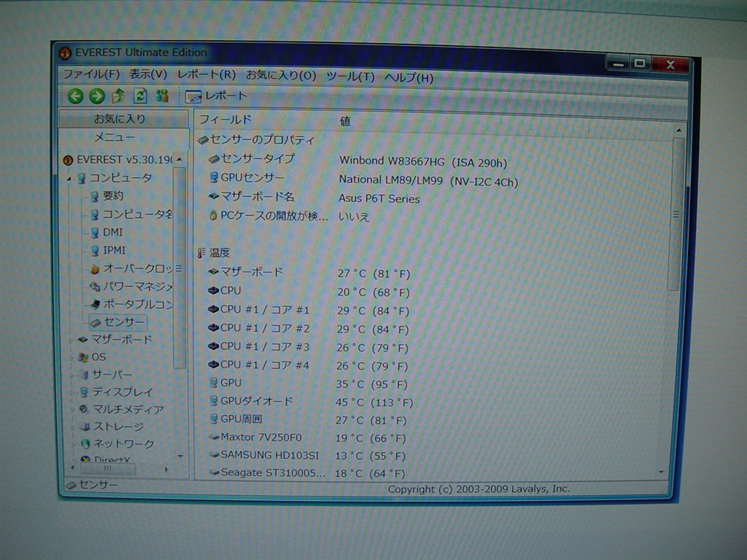Screen dimensions: 747x560
Task: Select the SAMSUNG HD103SI temperature row
Action: pos(308,456)
